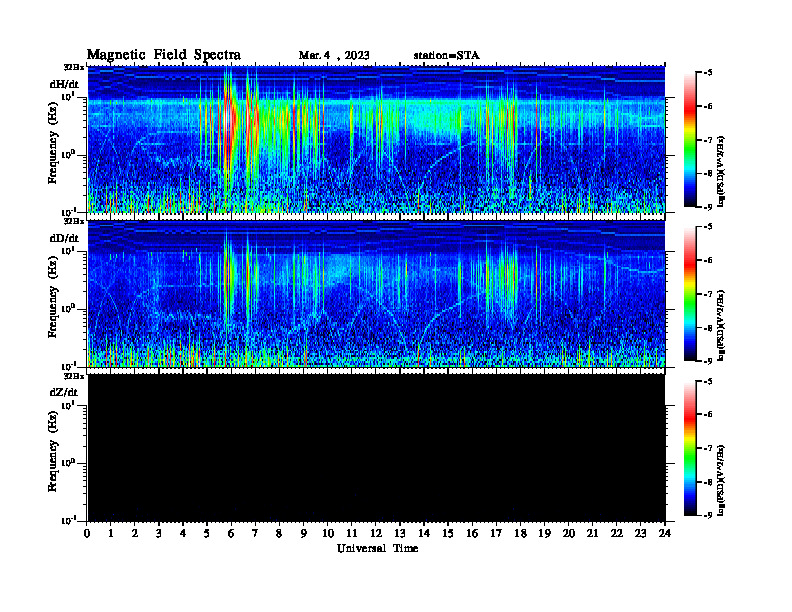The width and height of the screenshot is (792, 612).
Task: Click inside the dH/dt spectrogram panel
Action: (376, 139)
